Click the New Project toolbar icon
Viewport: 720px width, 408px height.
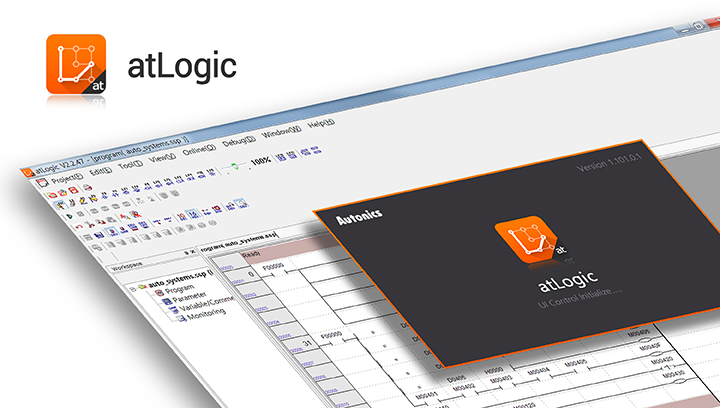pos(52,195)
